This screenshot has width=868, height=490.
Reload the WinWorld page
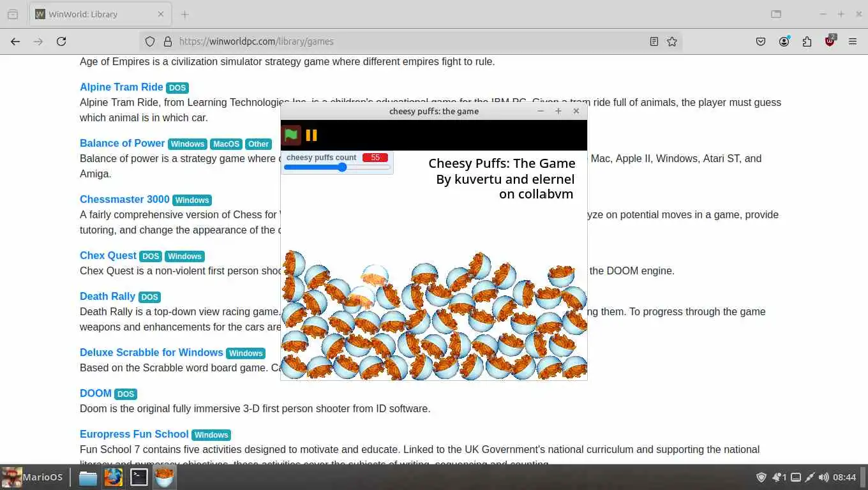(61, 41)
